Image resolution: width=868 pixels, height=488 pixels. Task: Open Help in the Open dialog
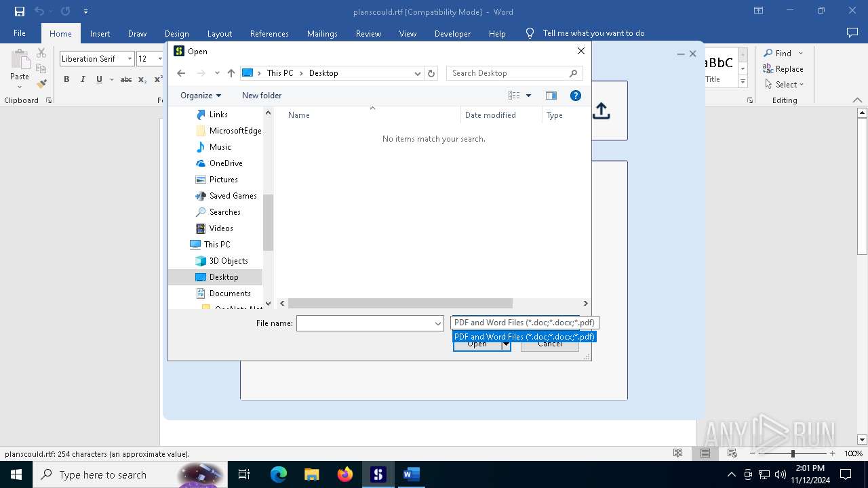(576, 96)
